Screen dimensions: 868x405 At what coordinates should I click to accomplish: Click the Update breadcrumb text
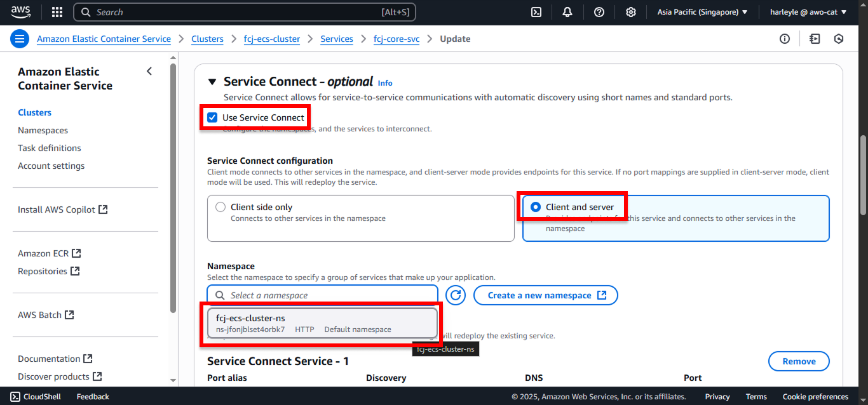coord(456,39)
